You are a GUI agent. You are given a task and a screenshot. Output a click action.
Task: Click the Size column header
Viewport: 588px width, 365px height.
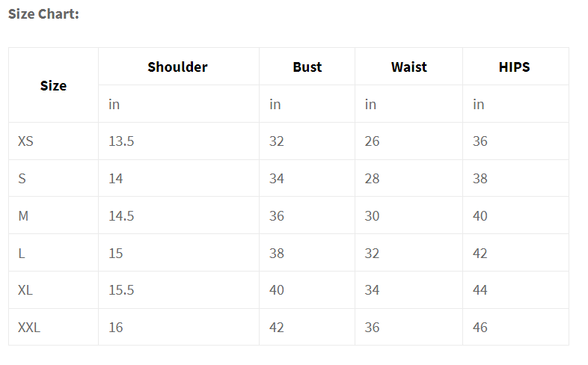[x=53, y=85]
